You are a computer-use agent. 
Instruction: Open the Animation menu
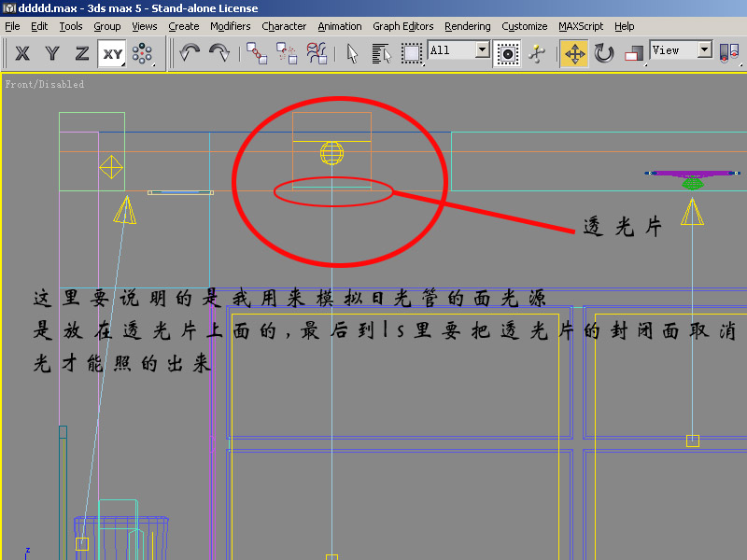coord(340,26)
